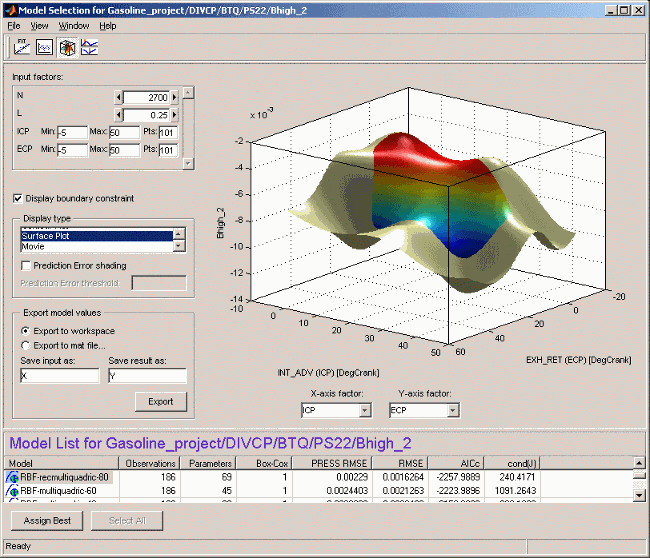Screen dimensions: 650x558
Task: Click the RBF-recmultiquadric-80 model icon
Action: tap(13, 478)
